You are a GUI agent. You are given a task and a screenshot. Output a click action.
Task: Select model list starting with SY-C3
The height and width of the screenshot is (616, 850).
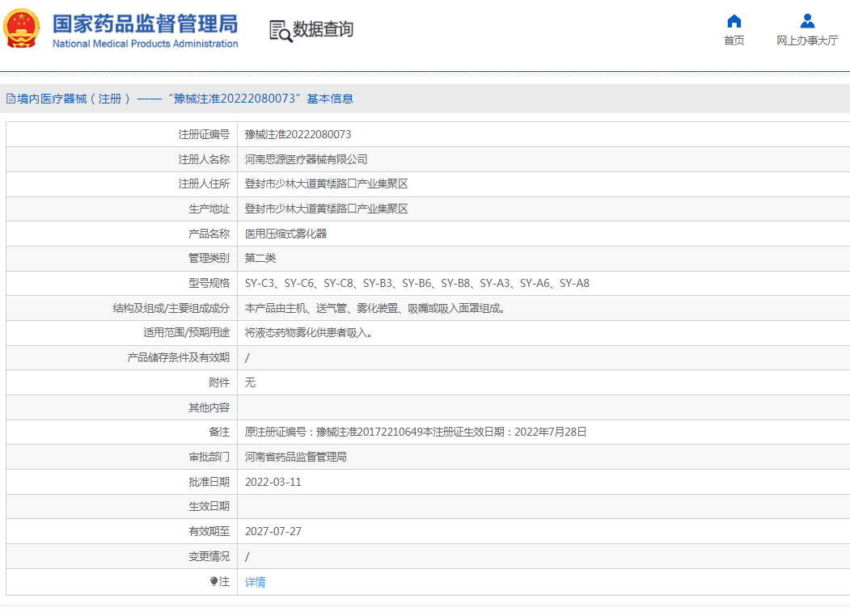point(417,283)
